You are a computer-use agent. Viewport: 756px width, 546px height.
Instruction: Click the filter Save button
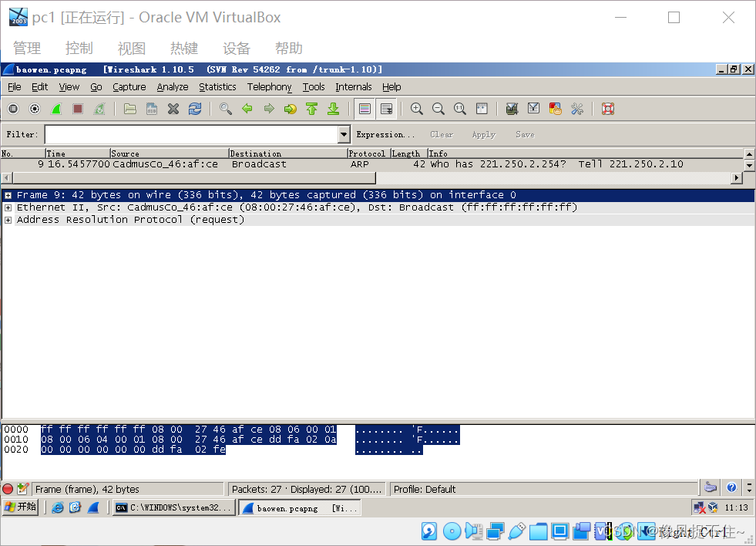click(525, 134)
